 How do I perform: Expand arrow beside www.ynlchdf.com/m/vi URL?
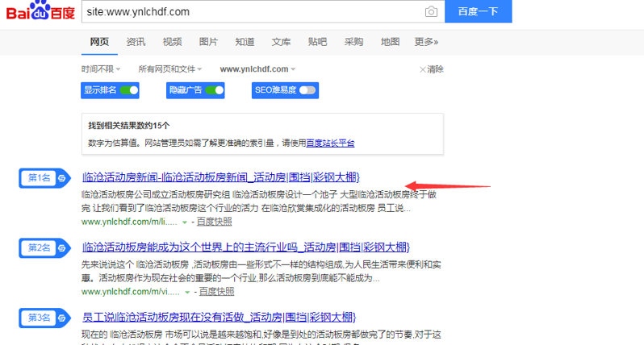(x=187, y=292)
